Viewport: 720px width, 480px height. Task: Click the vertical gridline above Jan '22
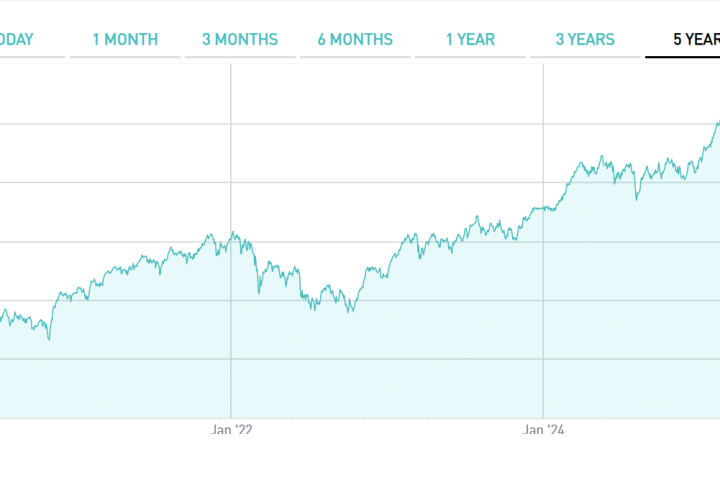click(x=231, y=150)
